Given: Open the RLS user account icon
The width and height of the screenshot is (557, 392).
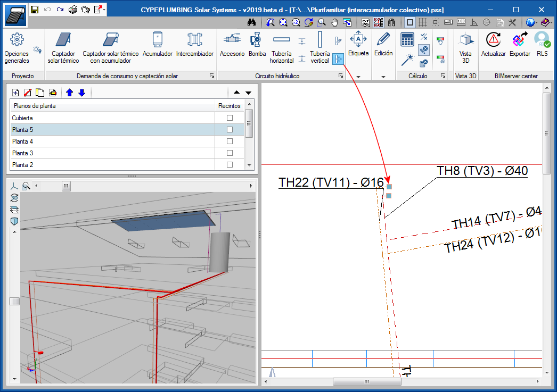Looking at the screenshot, I should [542, 45].
